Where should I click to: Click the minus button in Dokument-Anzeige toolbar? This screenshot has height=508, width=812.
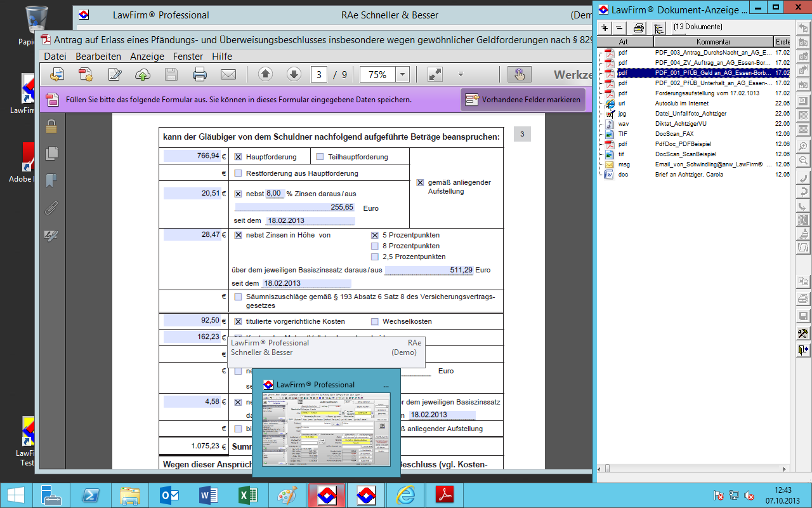coord(620,28)
